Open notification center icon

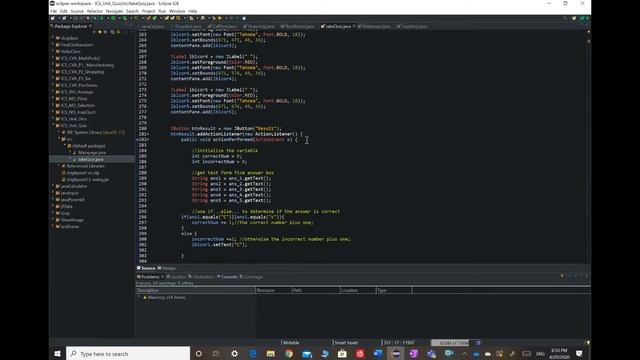[x=579, y=353]
